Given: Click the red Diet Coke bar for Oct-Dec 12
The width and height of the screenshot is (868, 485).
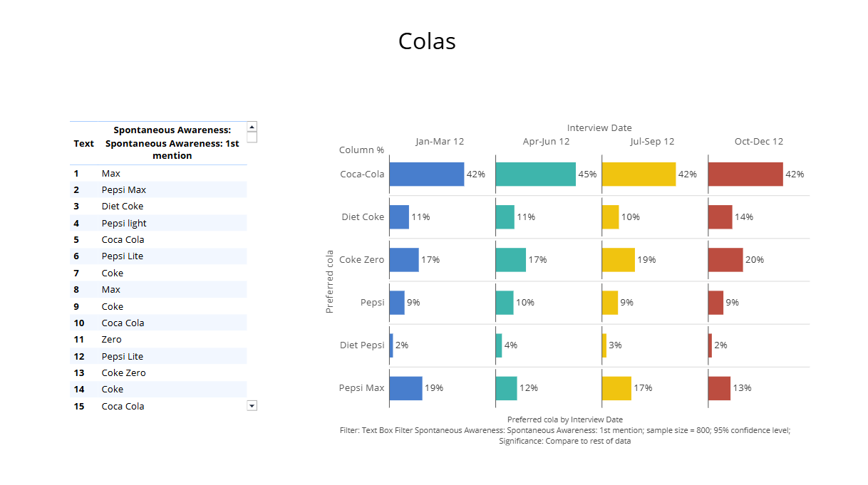Looking at the screenshot, I should tap(720, 217).
